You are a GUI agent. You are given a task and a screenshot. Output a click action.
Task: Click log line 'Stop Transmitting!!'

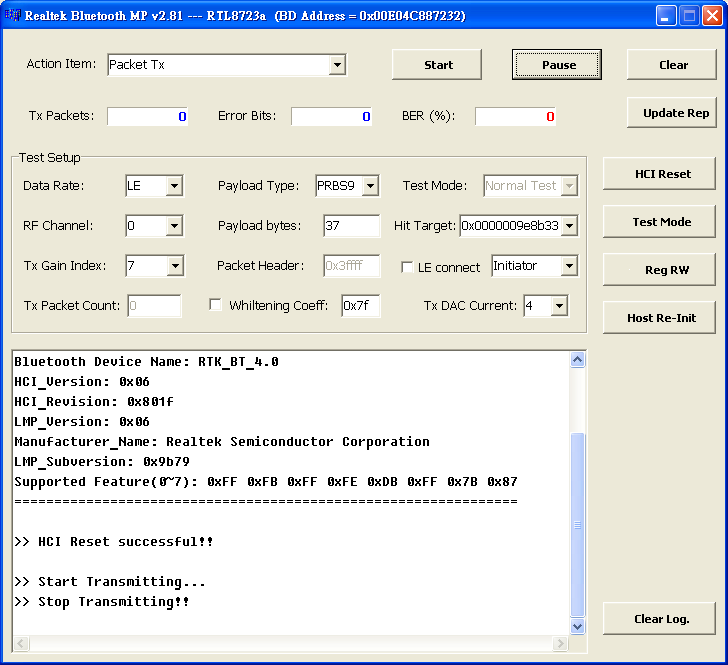(x=102, y=601)
